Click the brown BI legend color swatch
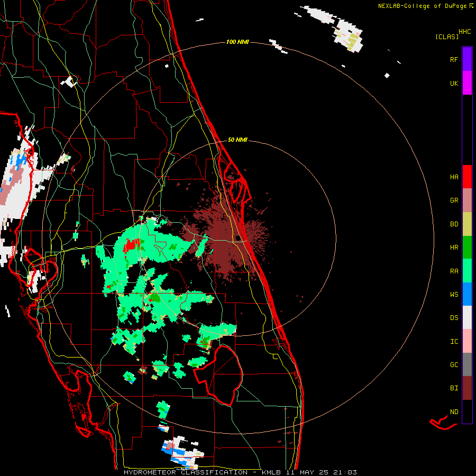 tap(467, 388)
